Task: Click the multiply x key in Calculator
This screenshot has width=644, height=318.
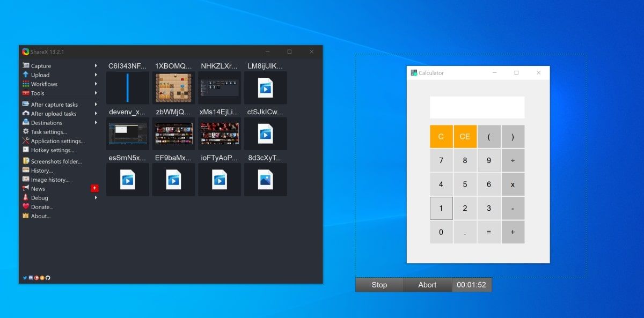Action: pyautogui.click(x=513, y=184)
